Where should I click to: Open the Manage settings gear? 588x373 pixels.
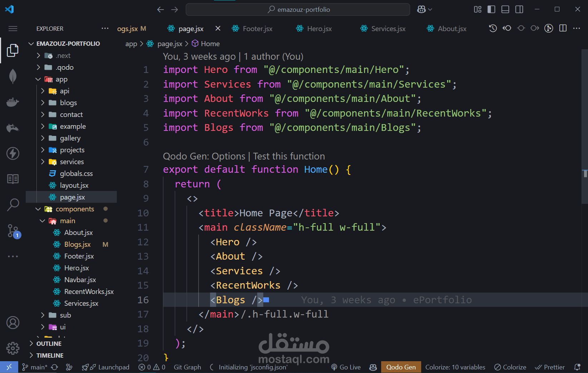pos(13,348)
